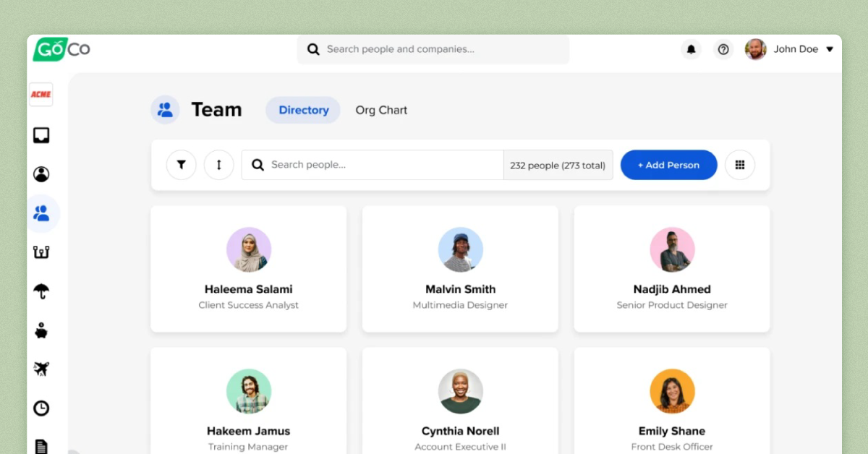Open notifications bell

(x=691, y=49)
